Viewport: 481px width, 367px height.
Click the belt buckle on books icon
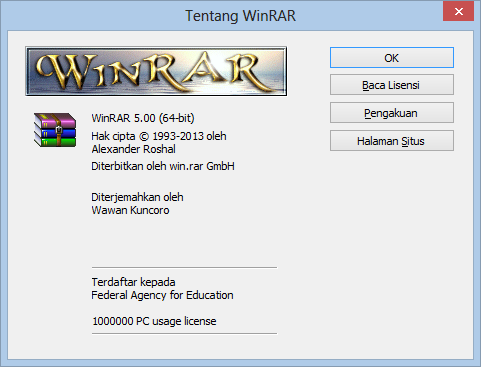click(59, 130)
